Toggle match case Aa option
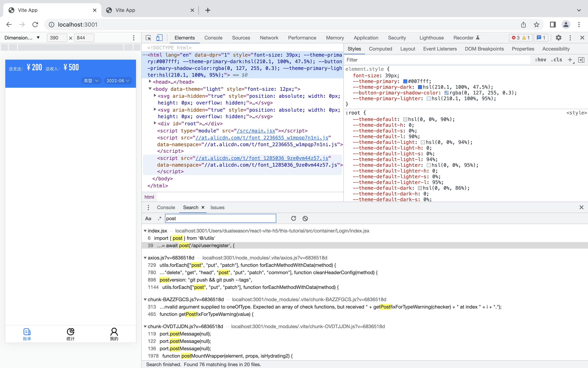588x368 pixels. pos(148,218)
